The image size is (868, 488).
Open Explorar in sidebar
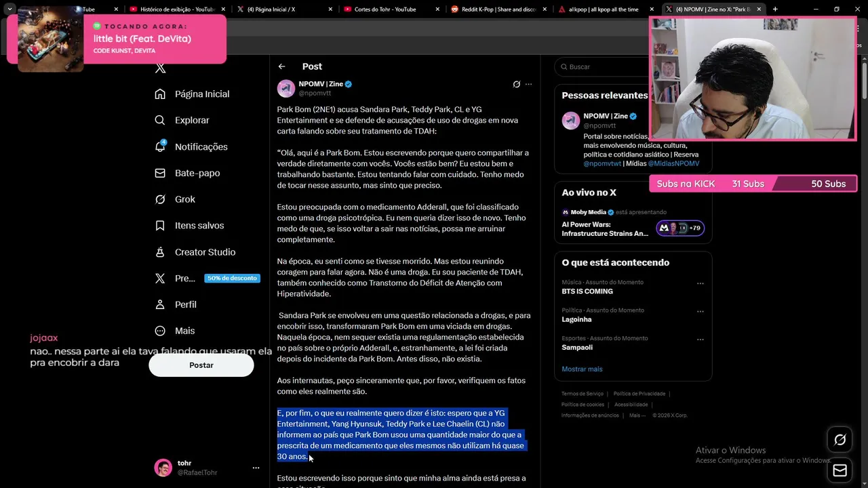182,120
